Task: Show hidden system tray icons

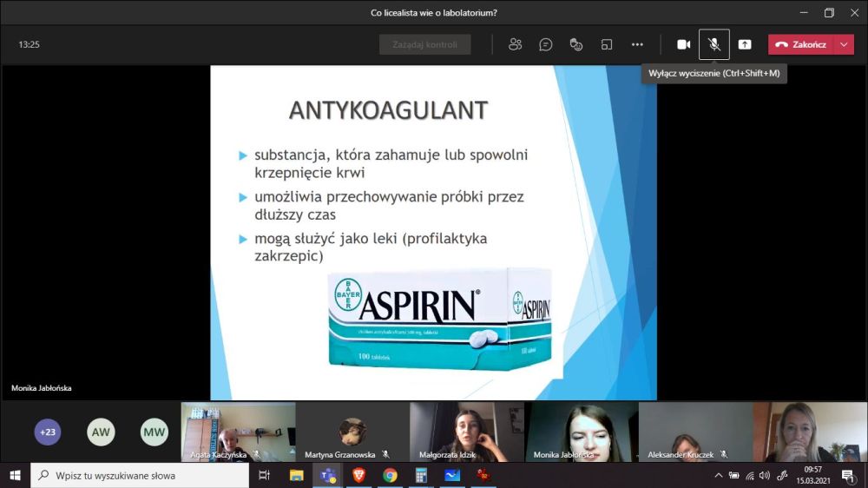Action: pos(719,475)
